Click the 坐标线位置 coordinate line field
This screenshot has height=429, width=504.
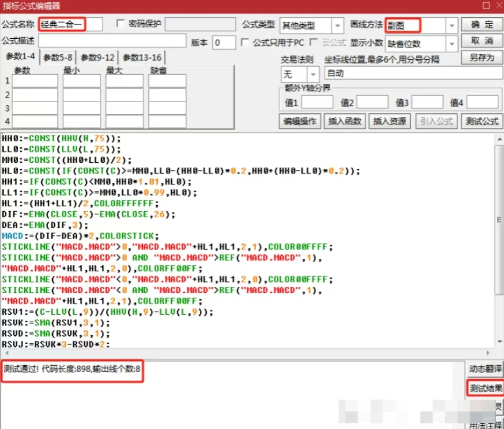(413, 73)
